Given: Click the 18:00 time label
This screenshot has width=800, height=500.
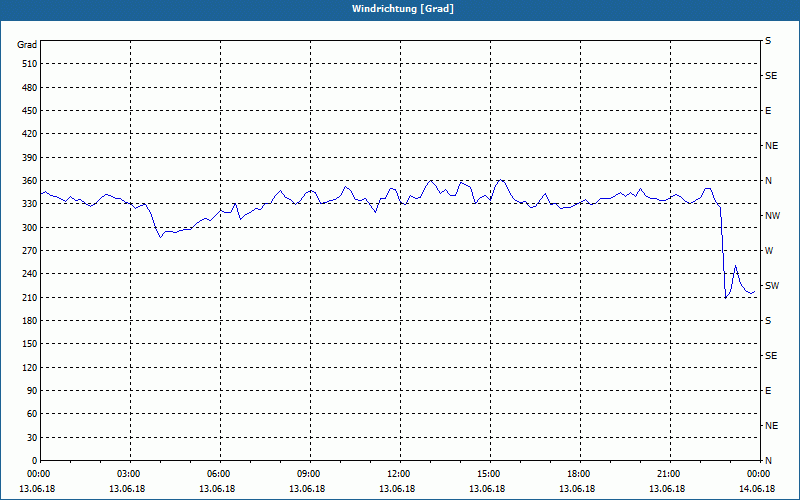Looking at the screenshot, I should point(578,473).
